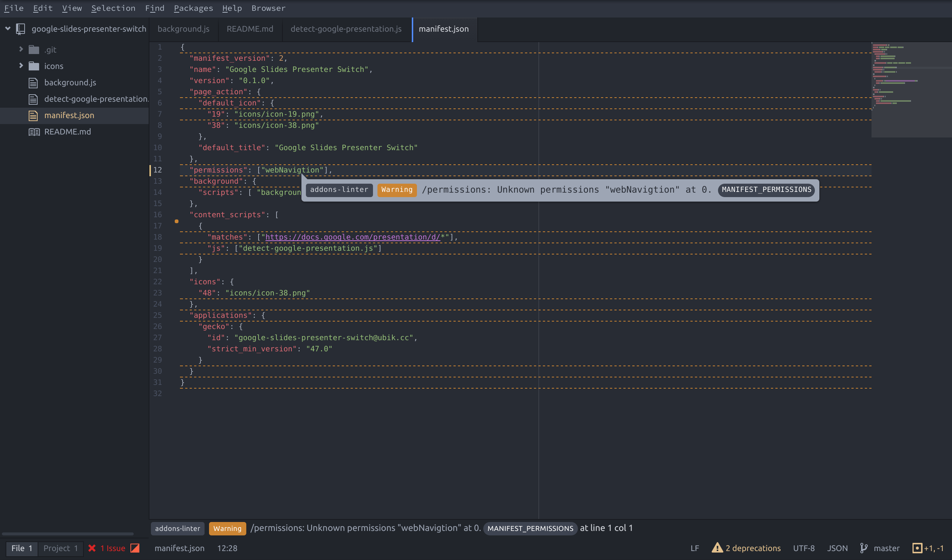This screenshot has width=952, height=560.
Task: Click the minimap code preview
Action: click(x=911, y=90)
